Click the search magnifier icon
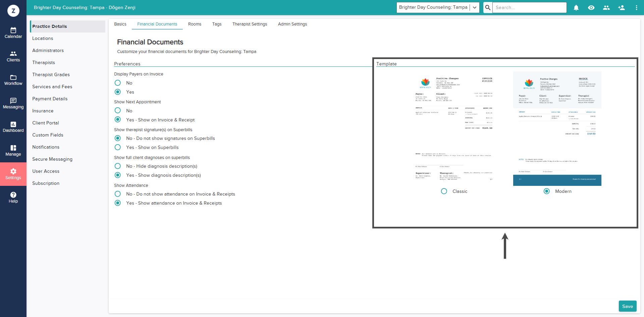The height and width of the screenshot is (317, 644). coord(488,7)
